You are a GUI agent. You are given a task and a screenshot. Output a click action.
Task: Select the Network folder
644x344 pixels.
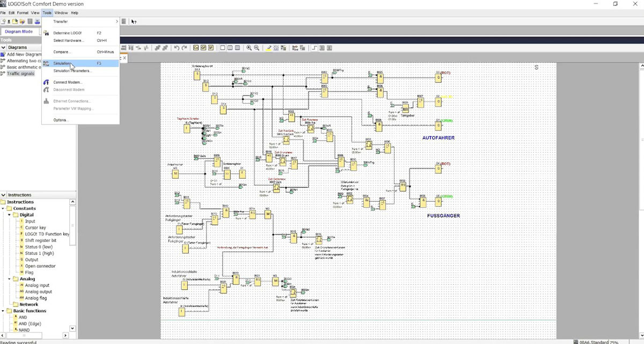point(28,304)
